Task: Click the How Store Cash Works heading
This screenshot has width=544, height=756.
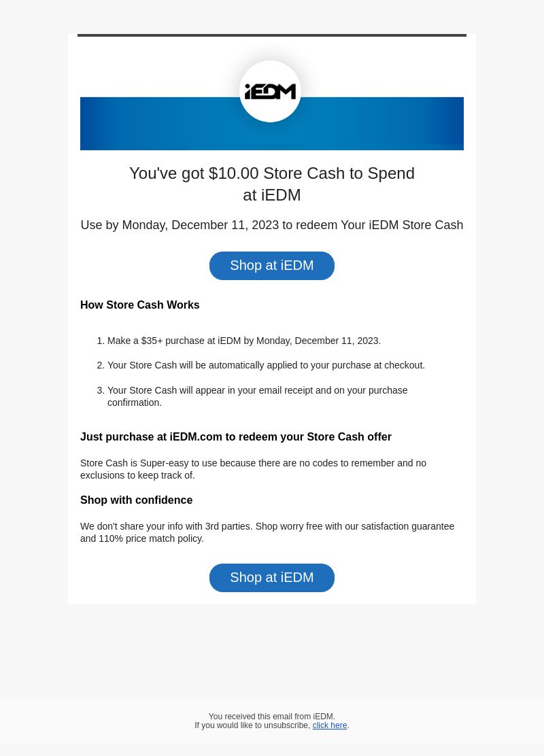Action: tap(140, 305)
